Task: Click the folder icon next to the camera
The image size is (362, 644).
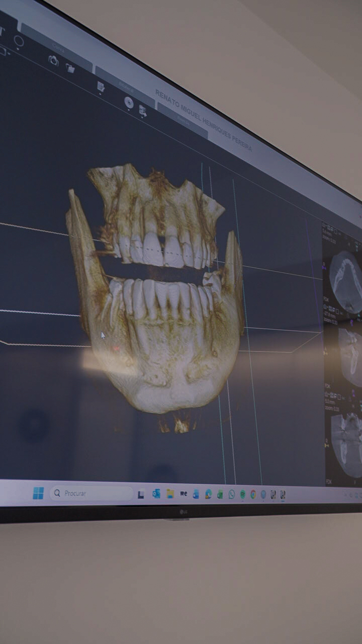Action: pos(71,68)
